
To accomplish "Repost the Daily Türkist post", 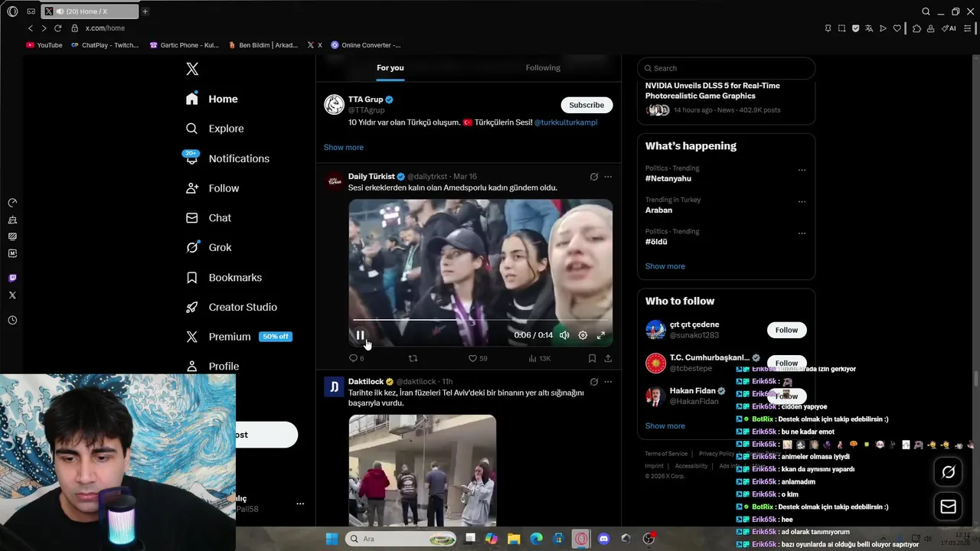I will tap(413, 358).
